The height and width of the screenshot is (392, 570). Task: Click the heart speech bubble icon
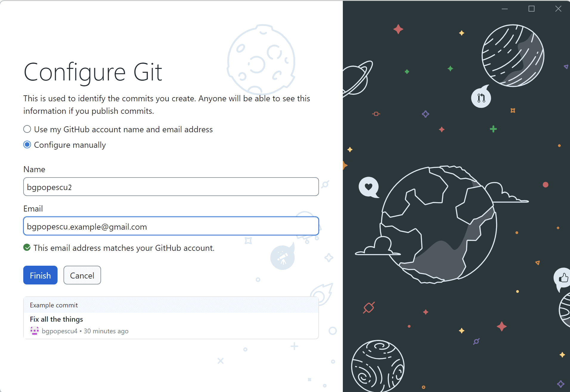[x=368, y=187]
